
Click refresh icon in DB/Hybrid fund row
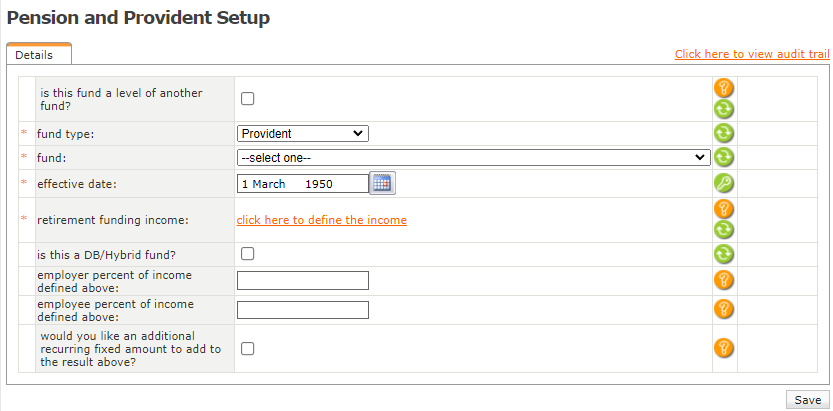click(724, 254)
